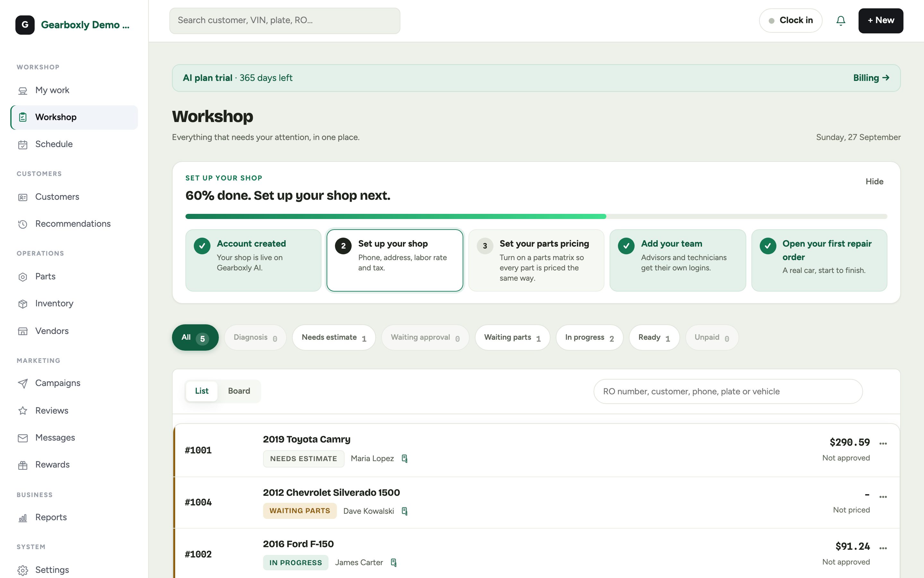Screen dimensions: 924x578
Task: Click the note icon beside Maria Lopez
Action: [x=405, y=458]
